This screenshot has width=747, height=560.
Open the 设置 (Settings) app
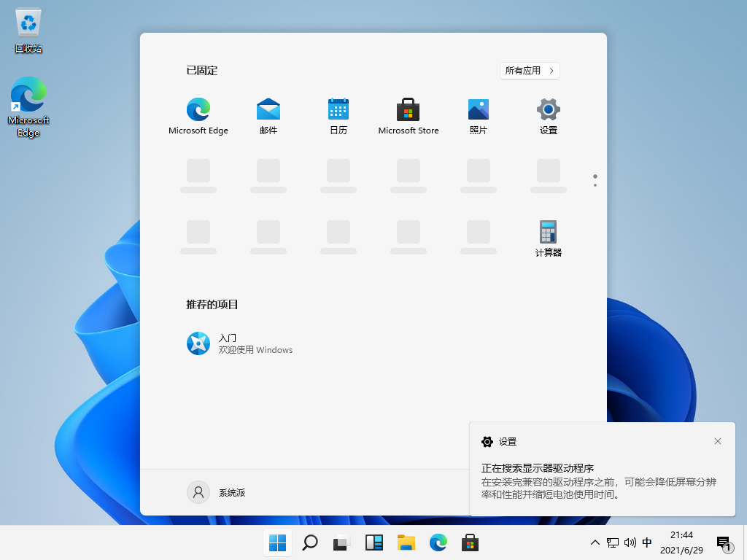pyautogui.click(x=548, y=115)
